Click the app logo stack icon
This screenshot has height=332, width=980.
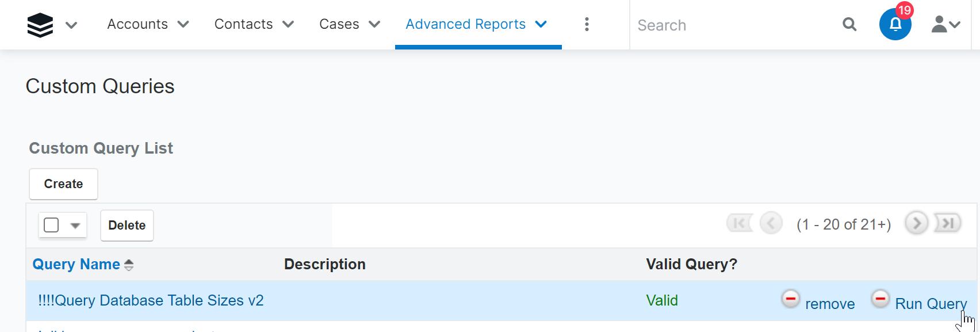39,24
